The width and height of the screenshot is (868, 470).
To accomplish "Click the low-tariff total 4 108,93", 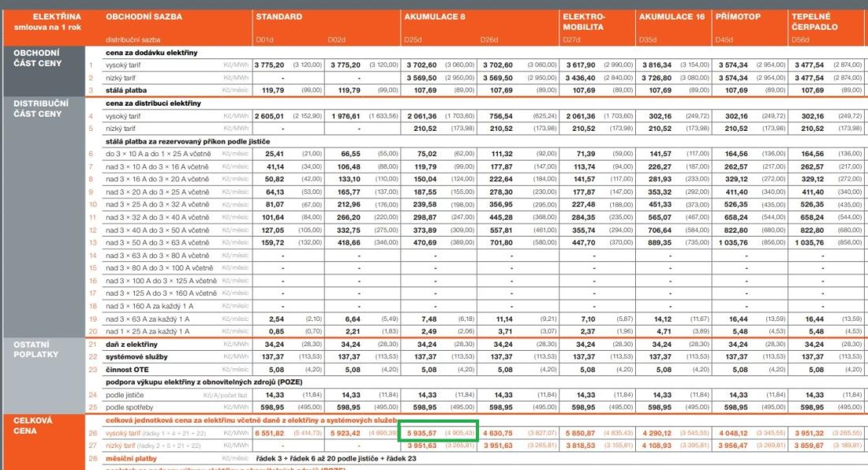I will click(x=657, y=445).
